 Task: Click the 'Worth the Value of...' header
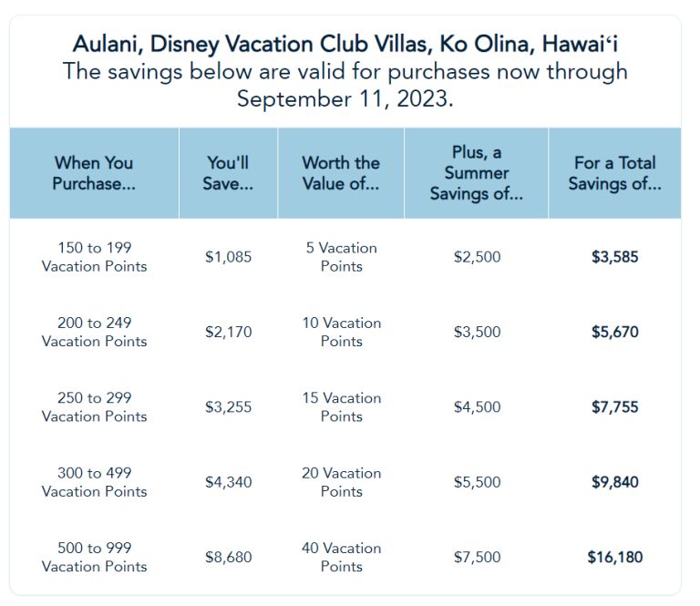click(x=341, y=173)
